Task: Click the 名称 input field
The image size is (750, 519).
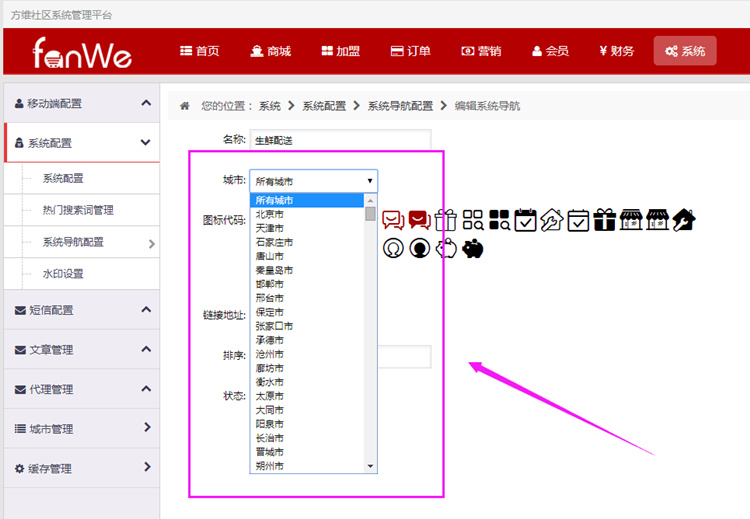Action: click(x=340, y=140)
